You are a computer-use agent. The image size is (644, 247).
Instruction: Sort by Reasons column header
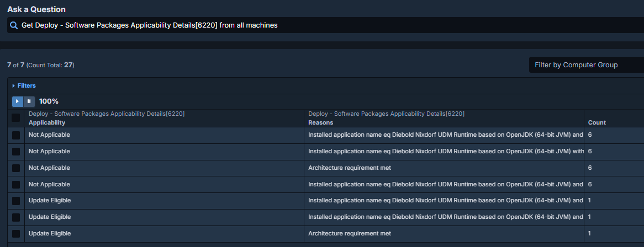coord(321,122)
